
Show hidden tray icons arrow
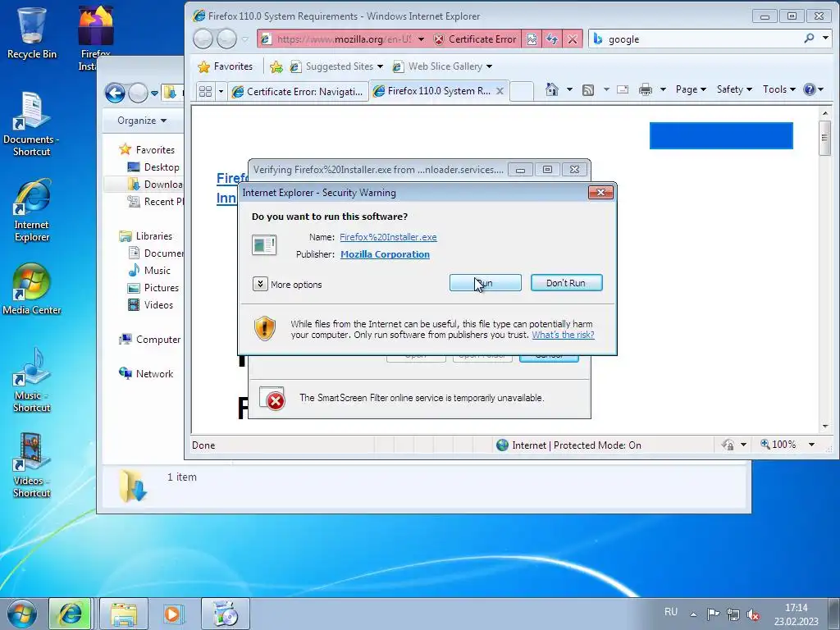click(x=693, y=614)
